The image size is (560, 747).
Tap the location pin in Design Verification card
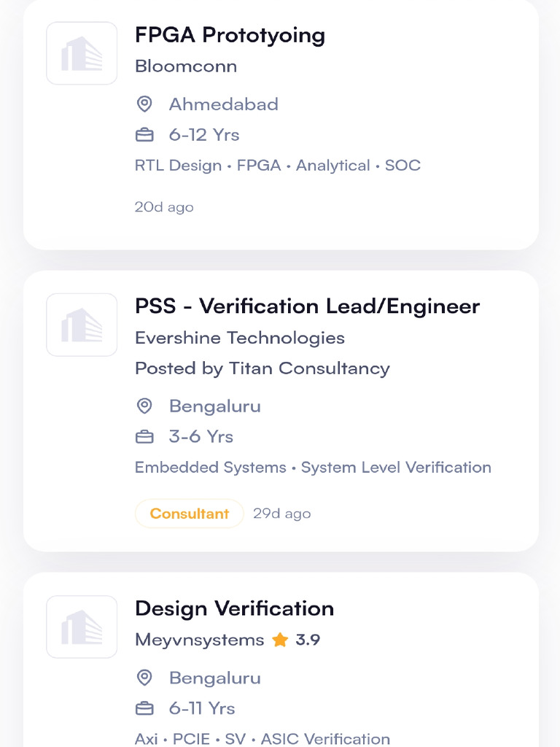click(x=144, y=678)
